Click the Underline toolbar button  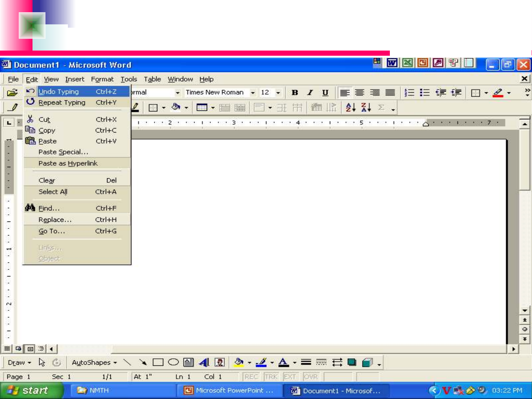(x=325, y=93)
